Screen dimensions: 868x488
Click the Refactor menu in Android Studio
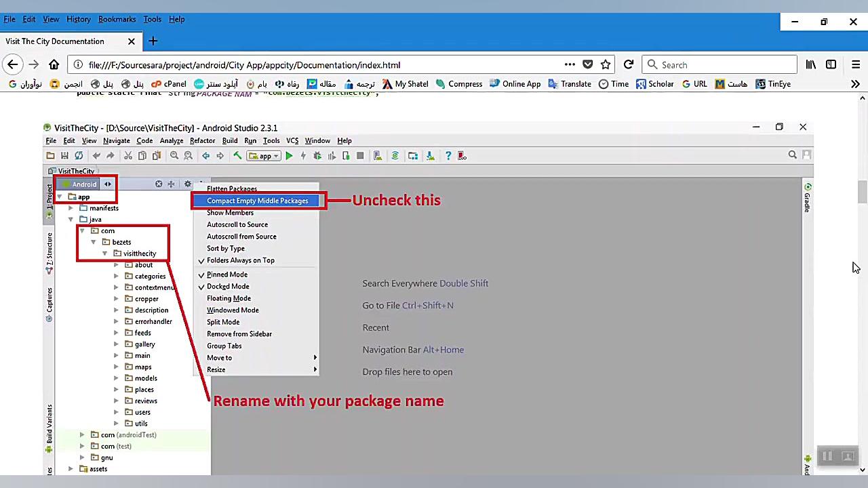202,141
